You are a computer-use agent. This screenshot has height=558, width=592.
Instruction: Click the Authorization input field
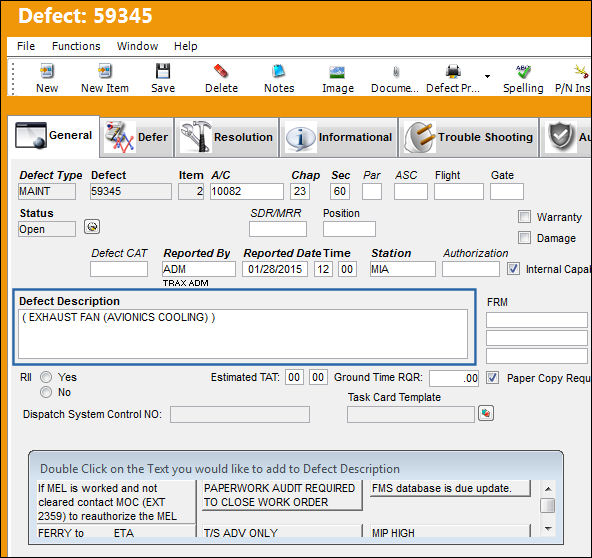471,269
